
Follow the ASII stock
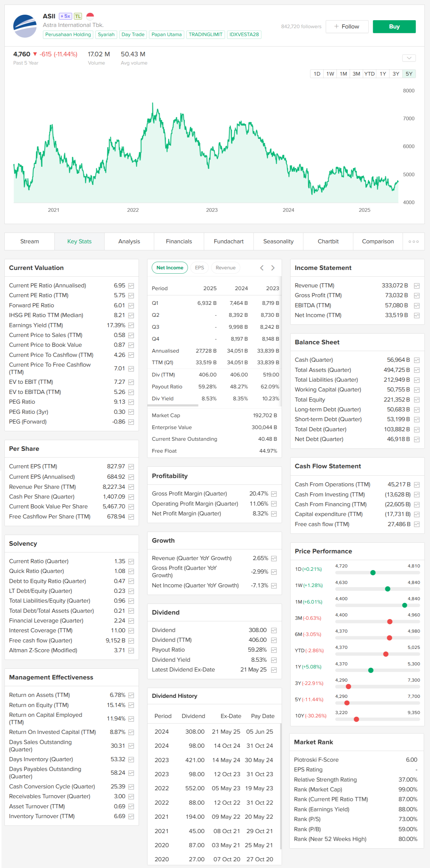coord(347,27)
